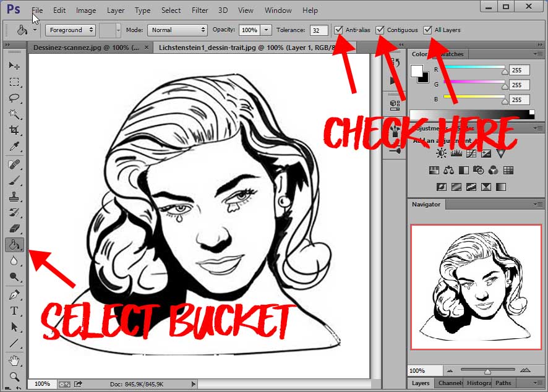Open the tool preset picker arrow

(35, 30)
